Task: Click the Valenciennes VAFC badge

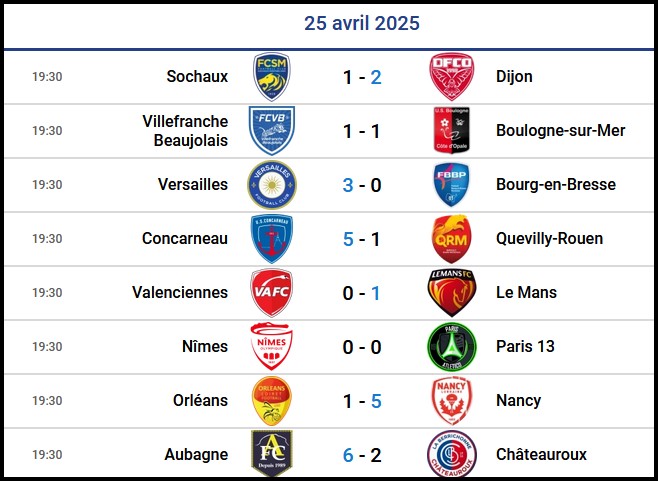Action: [272, 292]
